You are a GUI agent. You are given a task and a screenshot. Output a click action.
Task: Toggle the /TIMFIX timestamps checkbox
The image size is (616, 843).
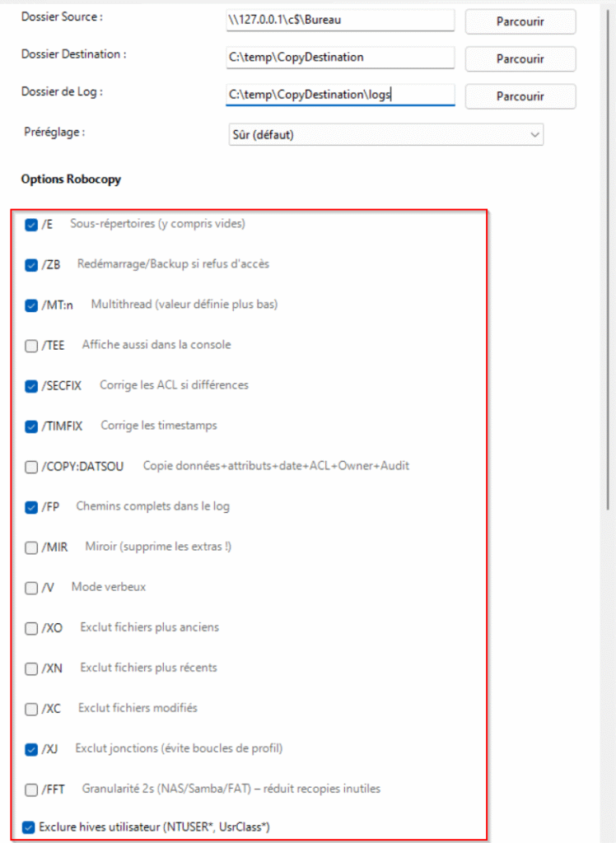coord(31,426)
